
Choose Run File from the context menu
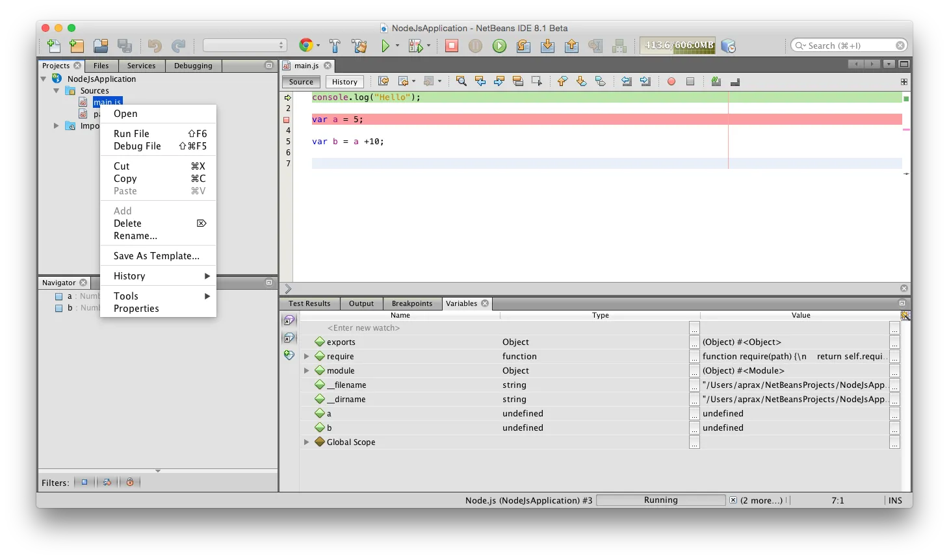(159, 133)
